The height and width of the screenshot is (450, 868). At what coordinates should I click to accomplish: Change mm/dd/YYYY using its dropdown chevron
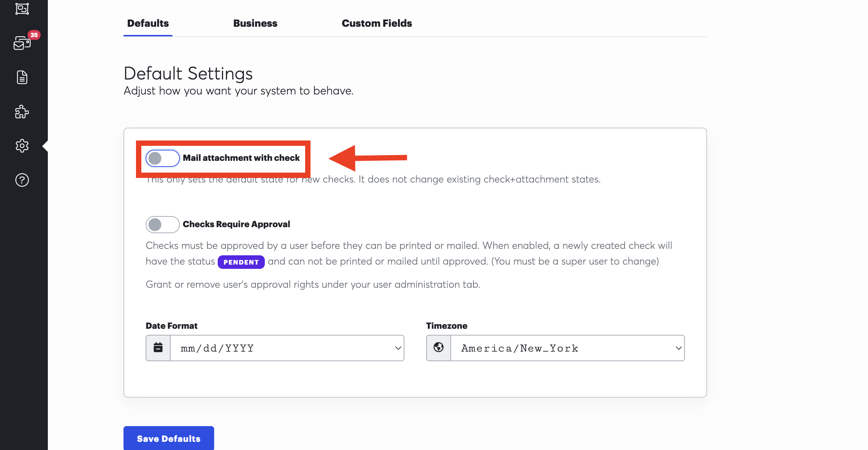pos(397,348)
